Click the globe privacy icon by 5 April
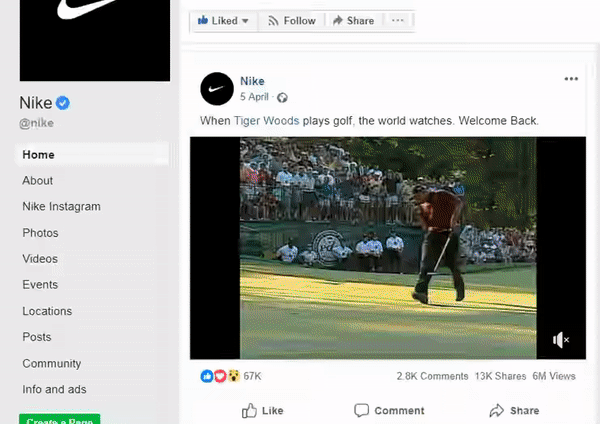Screen dimensions: 600x424 point(282,98)
